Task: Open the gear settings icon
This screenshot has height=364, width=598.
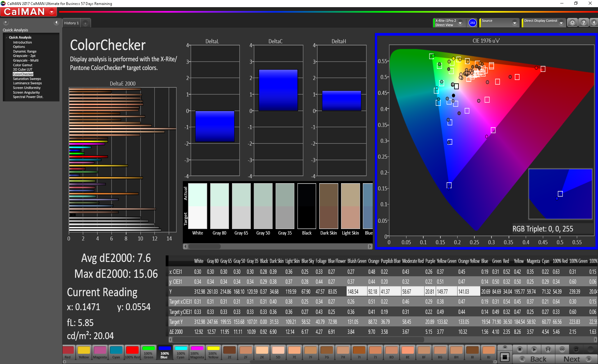Action: (x=572, y=23)
